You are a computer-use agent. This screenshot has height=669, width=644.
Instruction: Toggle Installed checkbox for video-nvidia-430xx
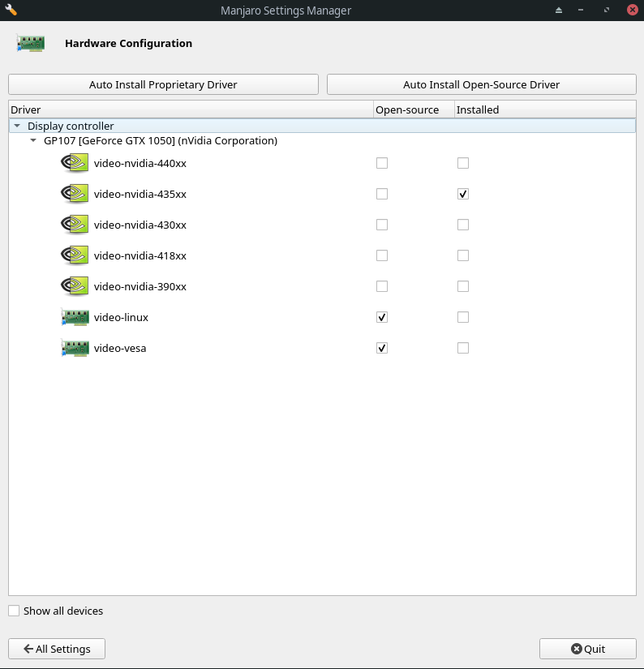tap(463, 225)
